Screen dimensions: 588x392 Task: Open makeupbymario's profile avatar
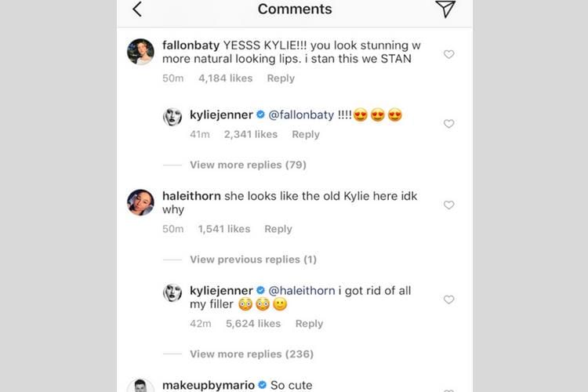(x=140, y=386)
